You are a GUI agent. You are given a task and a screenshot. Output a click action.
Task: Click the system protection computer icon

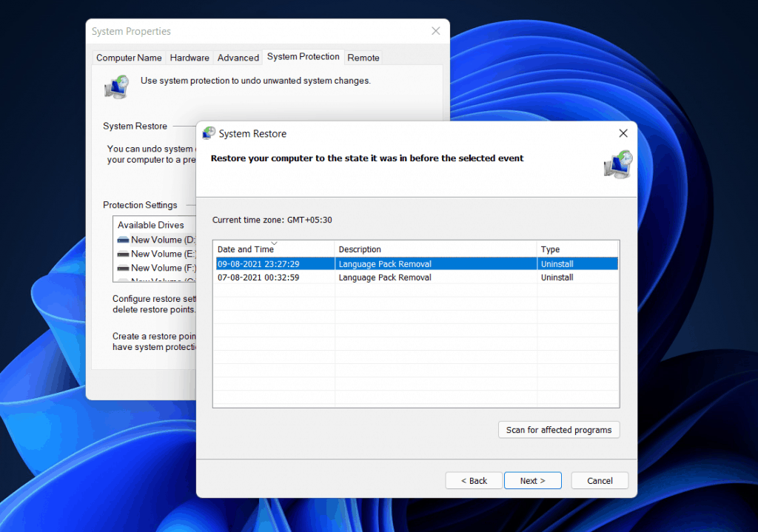coord(115,86)
